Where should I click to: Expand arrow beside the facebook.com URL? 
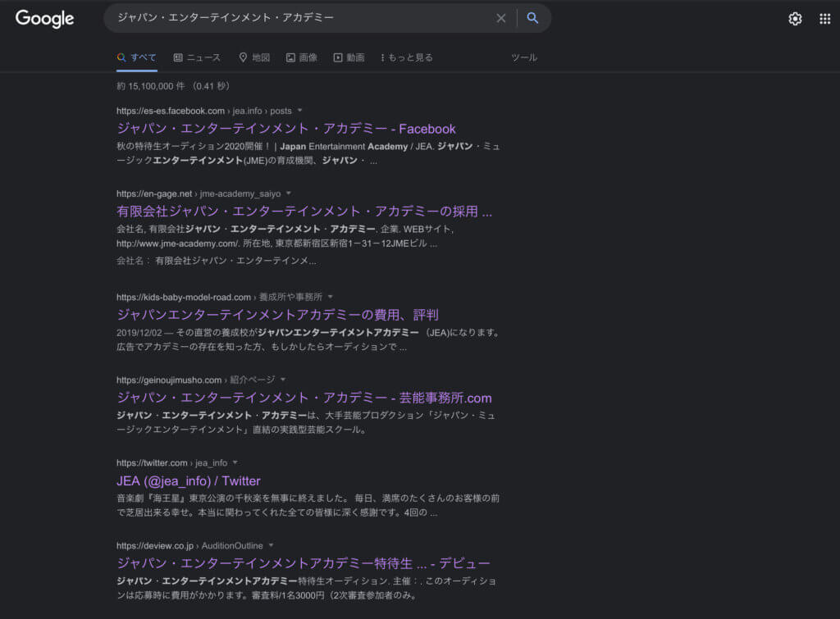[x=300, y=111]
